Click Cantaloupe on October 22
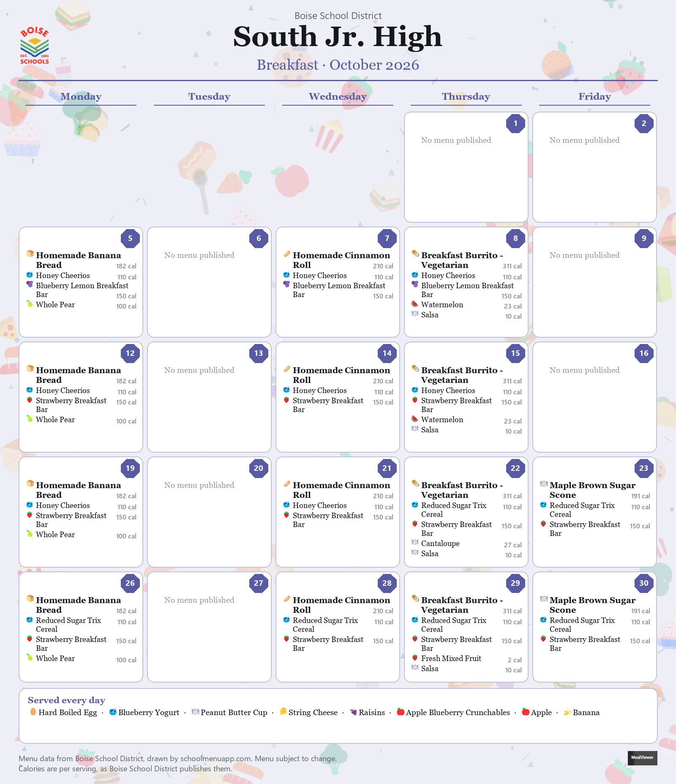 click(x=440, y=544)
